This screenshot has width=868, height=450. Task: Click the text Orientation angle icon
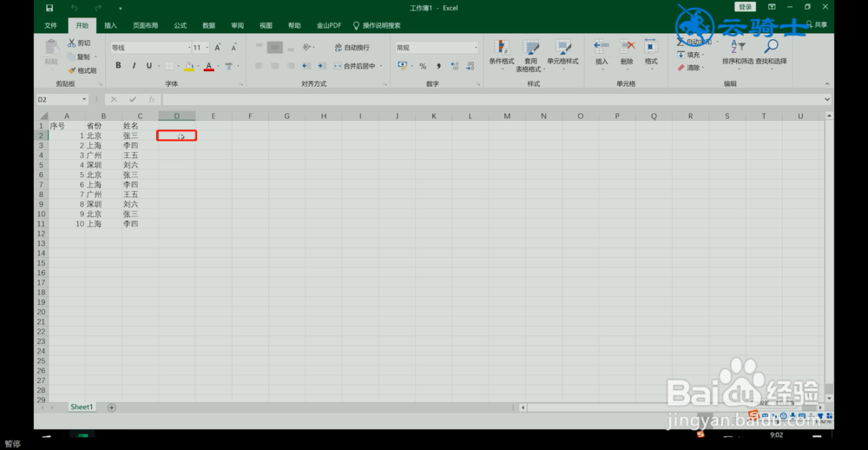click(x=306, y=48)
